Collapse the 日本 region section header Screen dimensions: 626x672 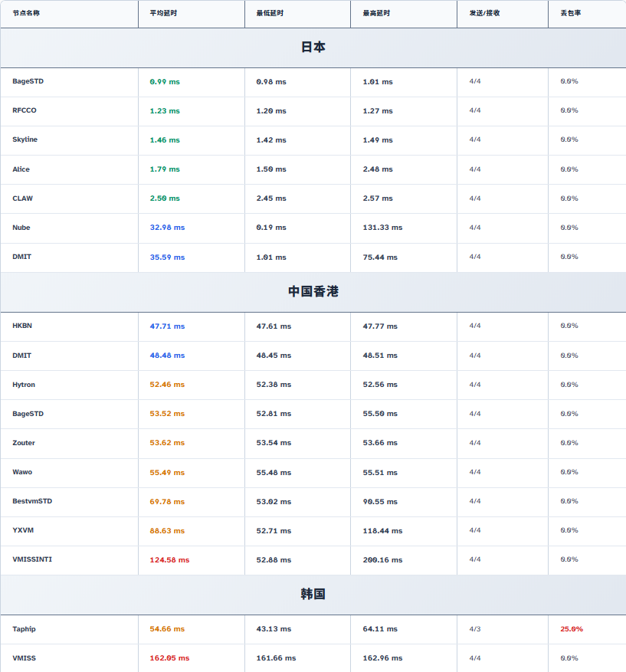coord(313,48)
